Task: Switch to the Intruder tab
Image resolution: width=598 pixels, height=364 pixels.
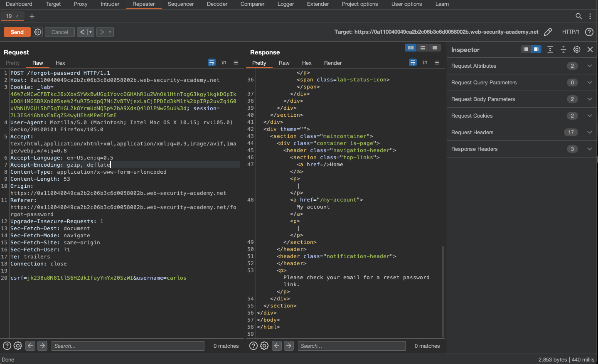Action: point(110,4)
